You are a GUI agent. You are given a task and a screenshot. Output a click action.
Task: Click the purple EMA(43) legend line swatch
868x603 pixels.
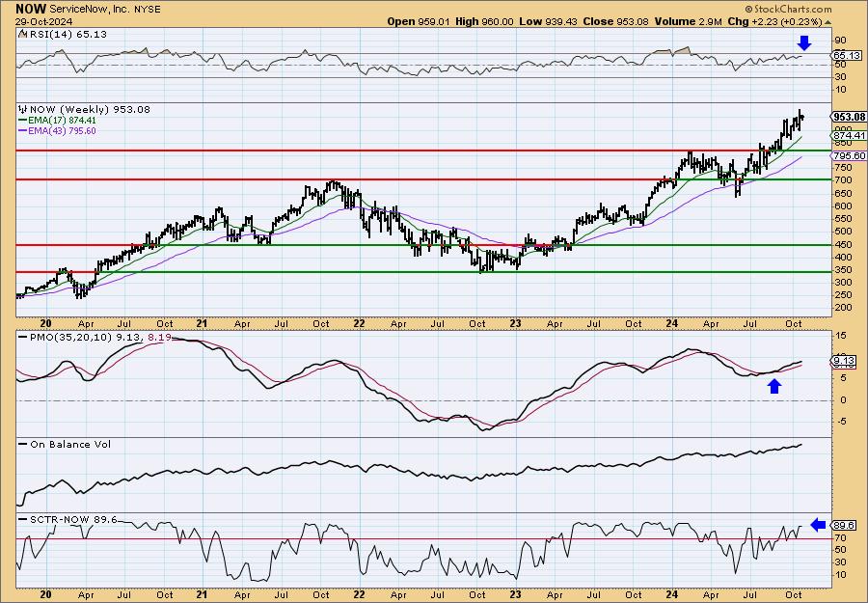click(x=23, y=131)
